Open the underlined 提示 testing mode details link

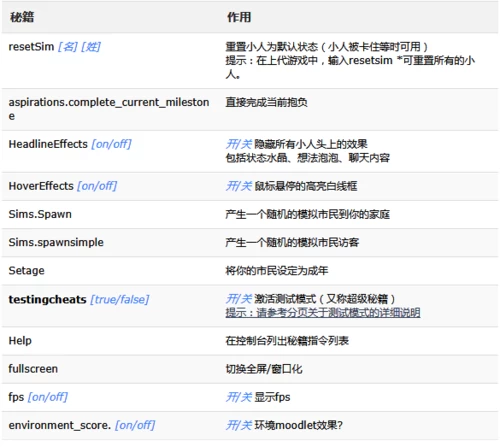click(x=323, y=313)
